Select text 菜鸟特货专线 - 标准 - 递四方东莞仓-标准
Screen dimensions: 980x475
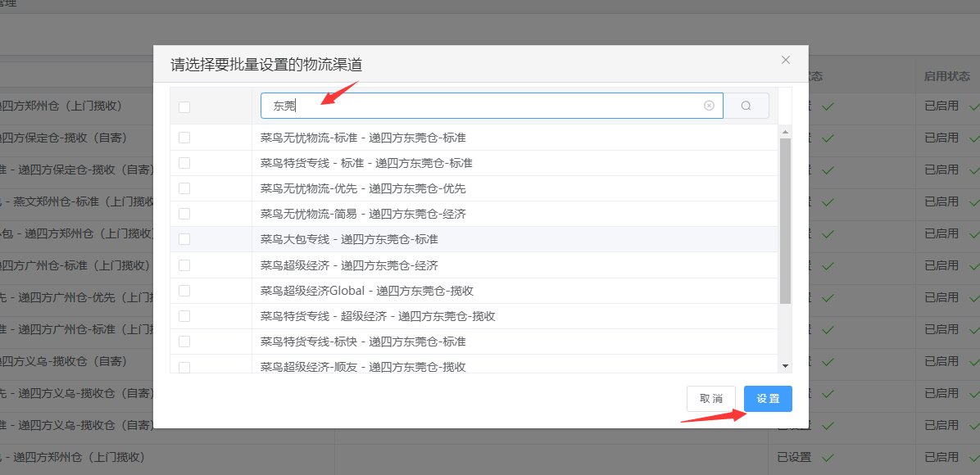coord(366,163)
